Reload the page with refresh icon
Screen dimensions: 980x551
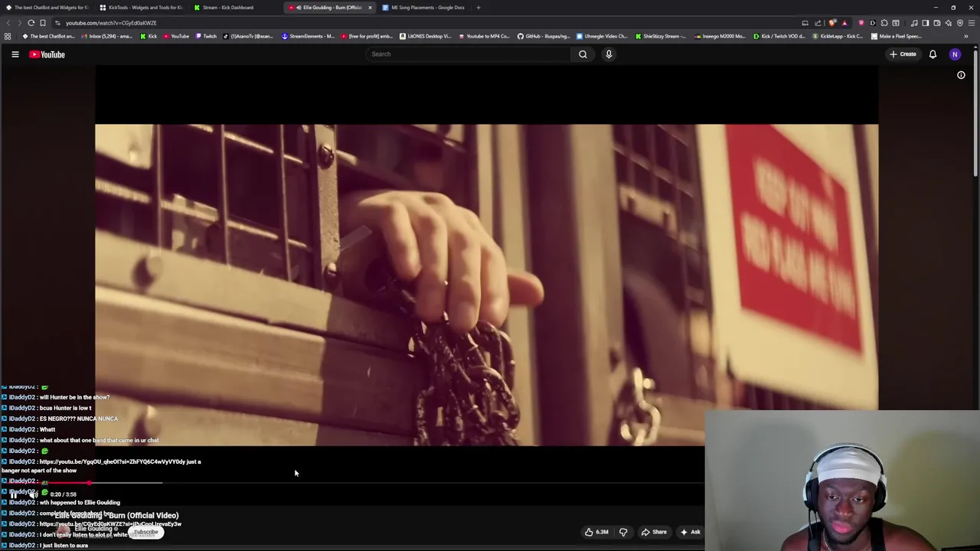coord(31,23)
